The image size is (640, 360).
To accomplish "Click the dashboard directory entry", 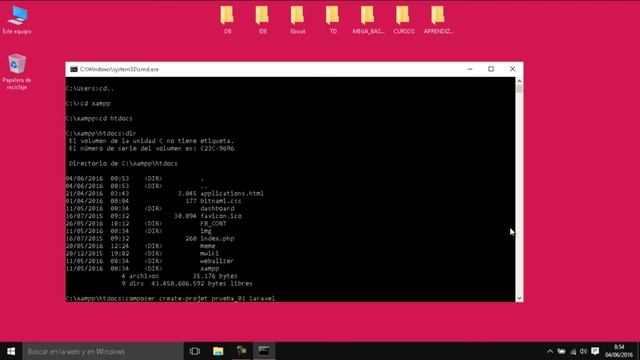I will [217, 209].
